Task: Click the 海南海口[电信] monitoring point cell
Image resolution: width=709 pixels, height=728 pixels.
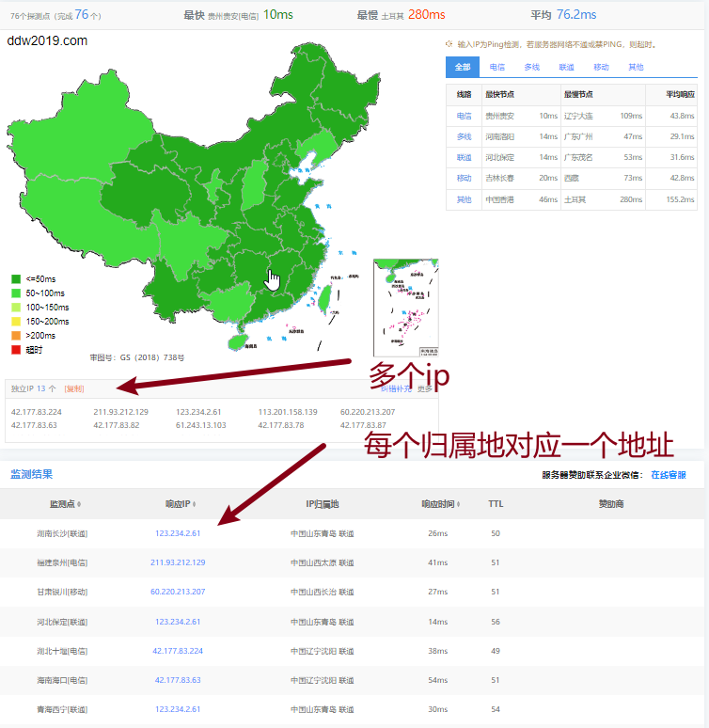Action: pyautogui.click(x=62, y=681)
